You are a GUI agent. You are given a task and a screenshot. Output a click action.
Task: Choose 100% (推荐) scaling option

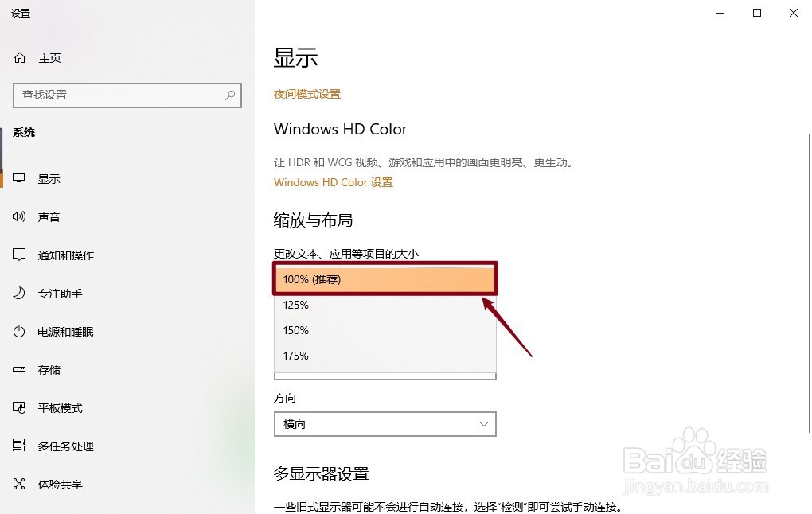[385, 279]
